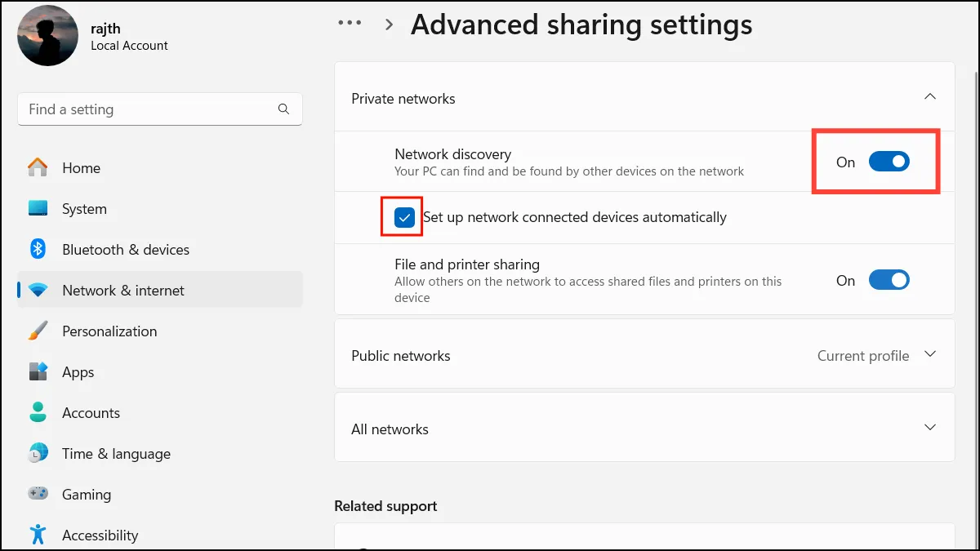Select Network & internet in sidebar
Image resolution: width=980 pixels, height=551 pixels.
pos(122,291)
